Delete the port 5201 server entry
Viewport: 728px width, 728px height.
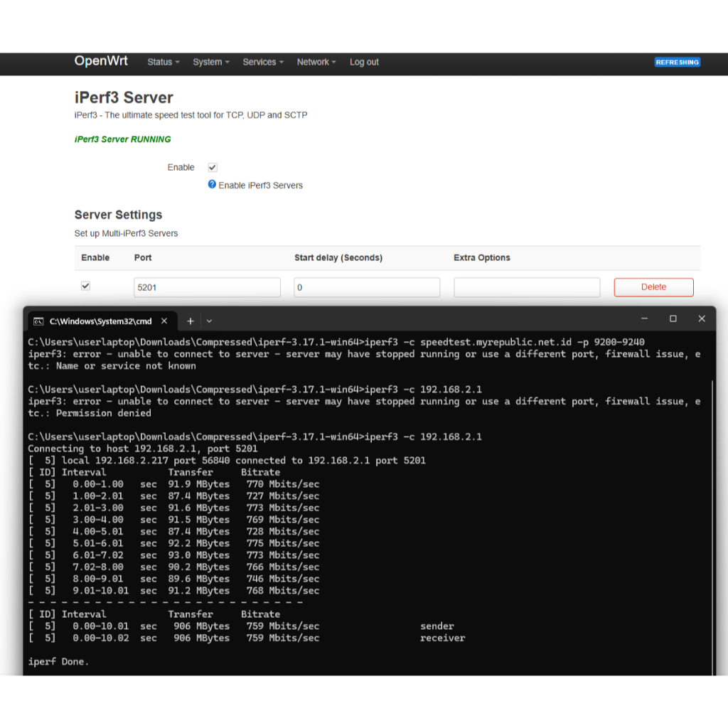(653, 287)
